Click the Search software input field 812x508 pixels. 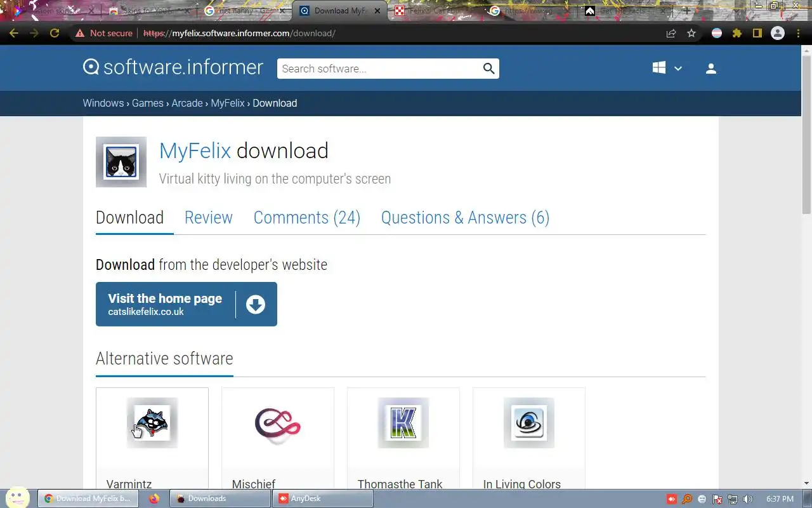point(379,69)
